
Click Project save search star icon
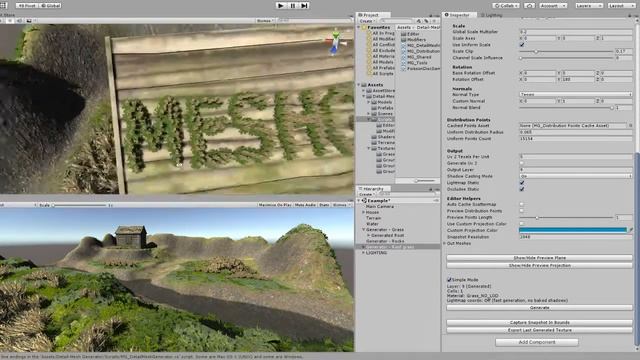434,21
